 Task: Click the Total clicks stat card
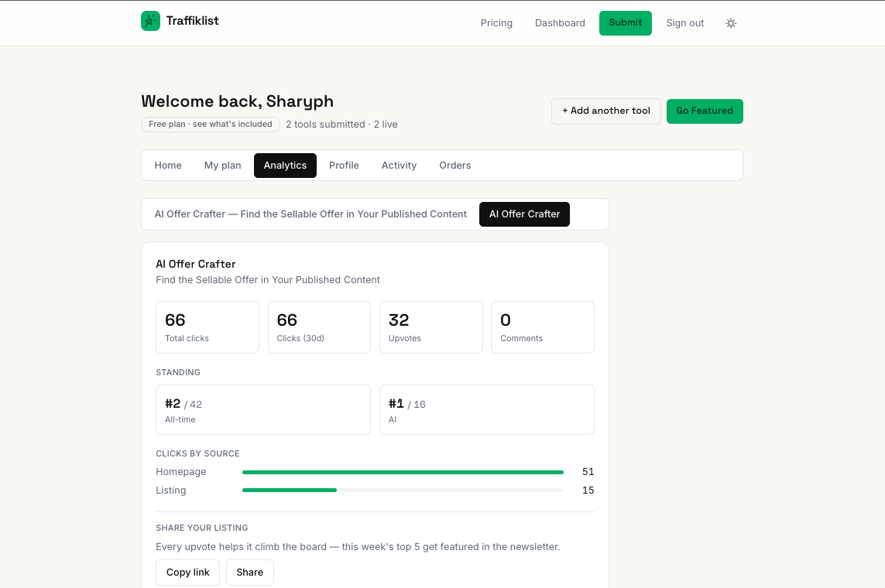pos(208,327)
